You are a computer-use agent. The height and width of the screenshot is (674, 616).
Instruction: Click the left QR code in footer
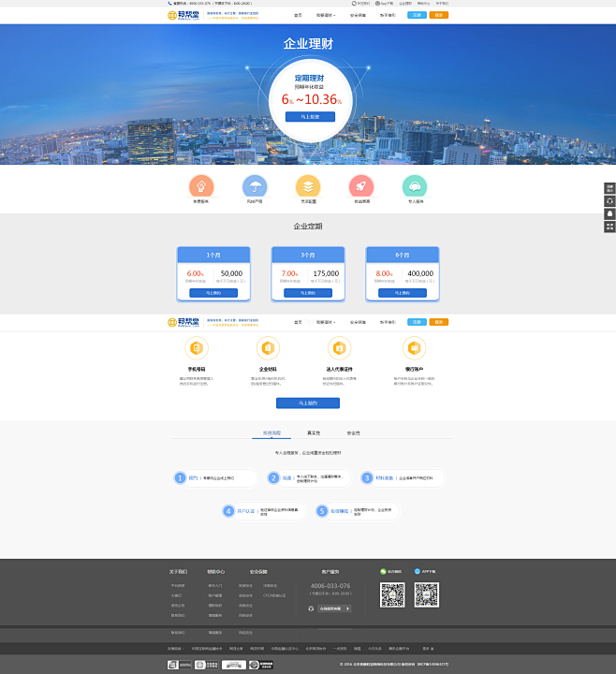[392, 594]
